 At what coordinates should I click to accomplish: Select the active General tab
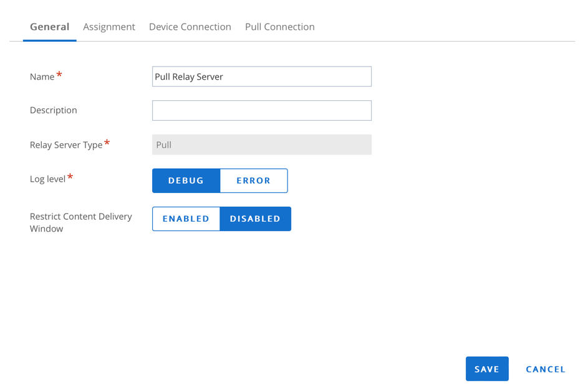(x=49, y=27)
